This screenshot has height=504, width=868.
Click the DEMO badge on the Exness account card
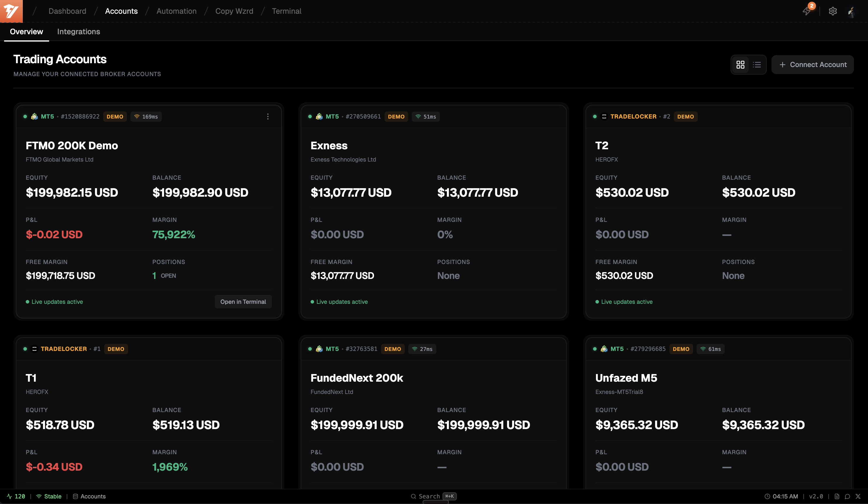point(396,116)
